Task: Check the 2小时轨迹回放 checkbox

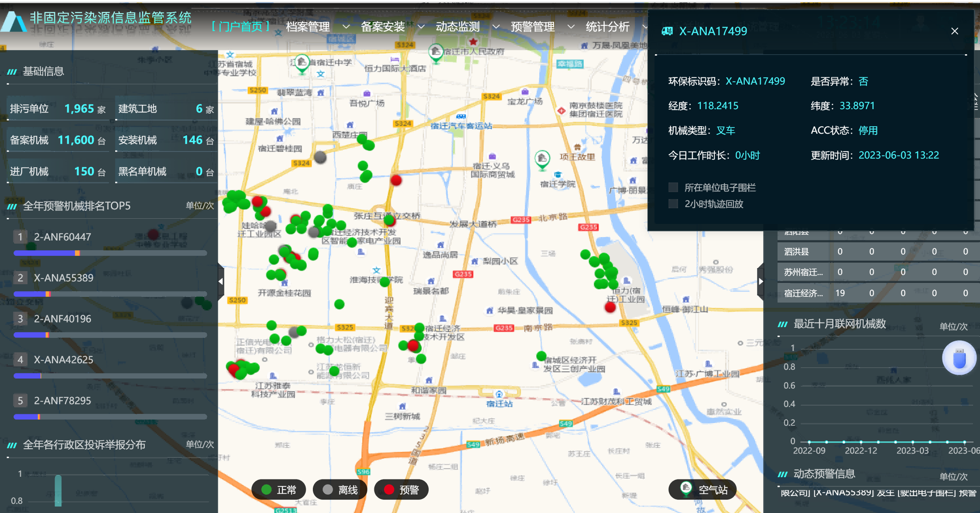Action: (672, 204)
